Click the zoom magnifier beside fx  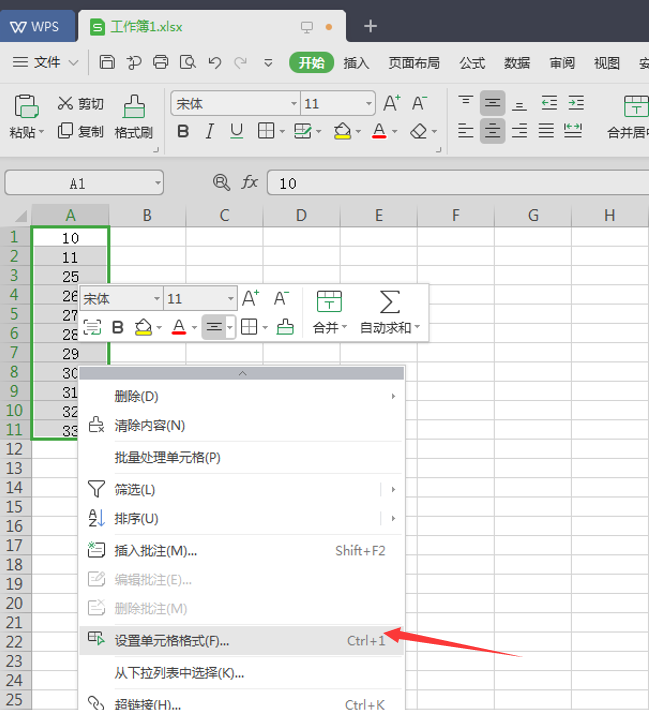tap(221, 182)
